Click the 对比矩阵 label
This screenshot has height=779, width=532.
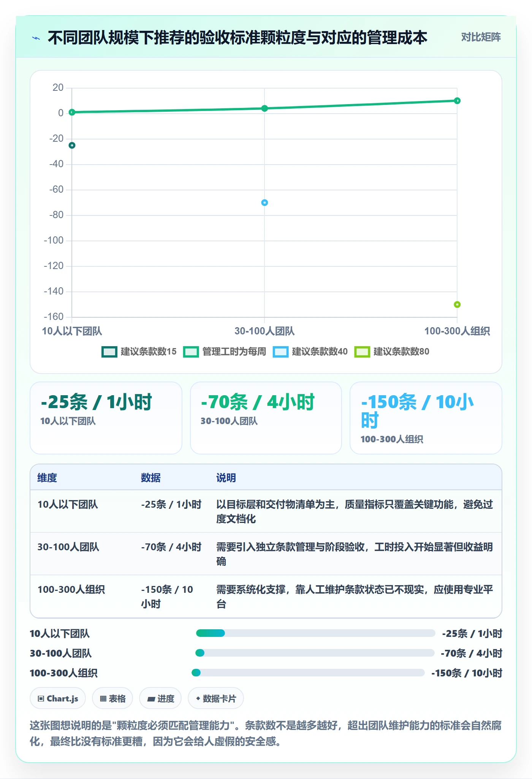tap(481, 37)
